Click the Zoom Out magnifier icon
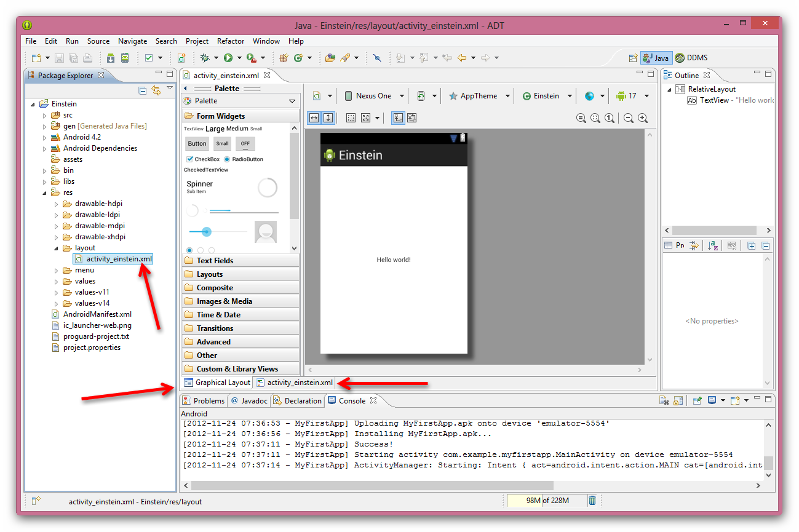 (629, 118)
